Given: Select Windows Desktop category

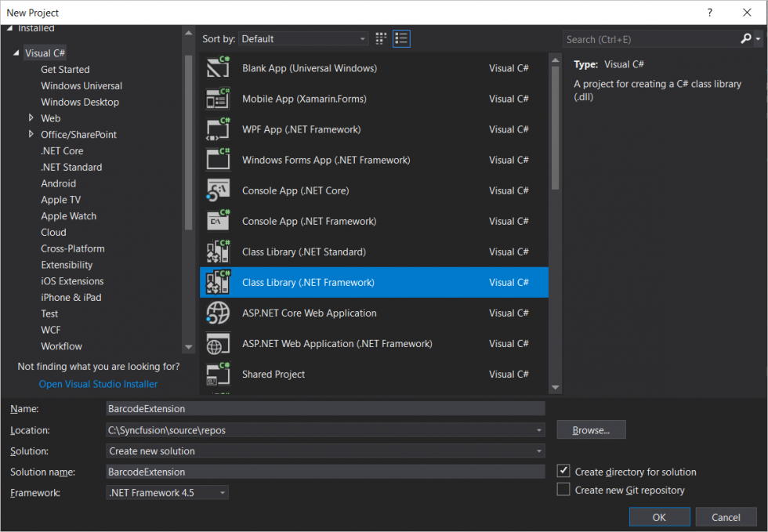Looking at the screenshot, I should click(x=80, y=102).
